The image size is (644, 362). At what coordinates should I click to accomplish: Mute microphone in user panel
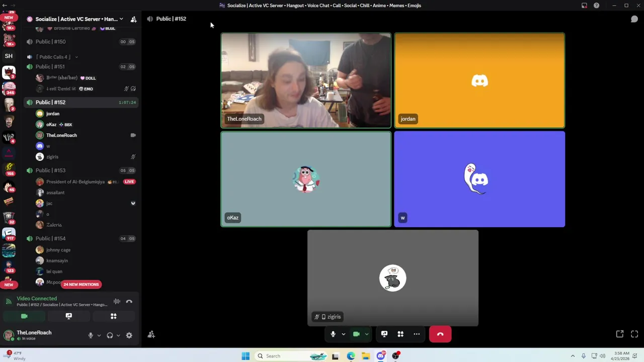(x=91, y=335)
